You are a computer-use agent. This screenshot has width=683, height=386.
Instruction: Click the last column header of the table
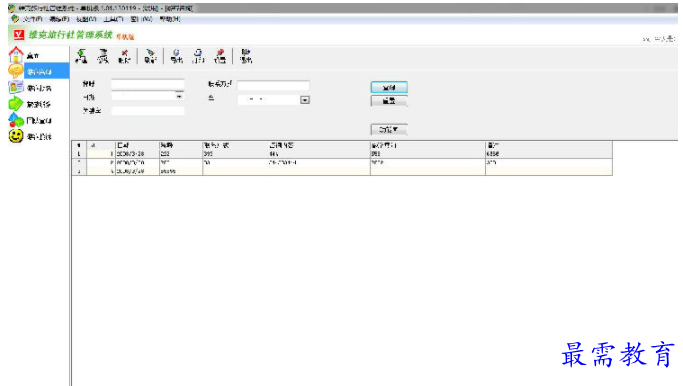click(548, 145)
